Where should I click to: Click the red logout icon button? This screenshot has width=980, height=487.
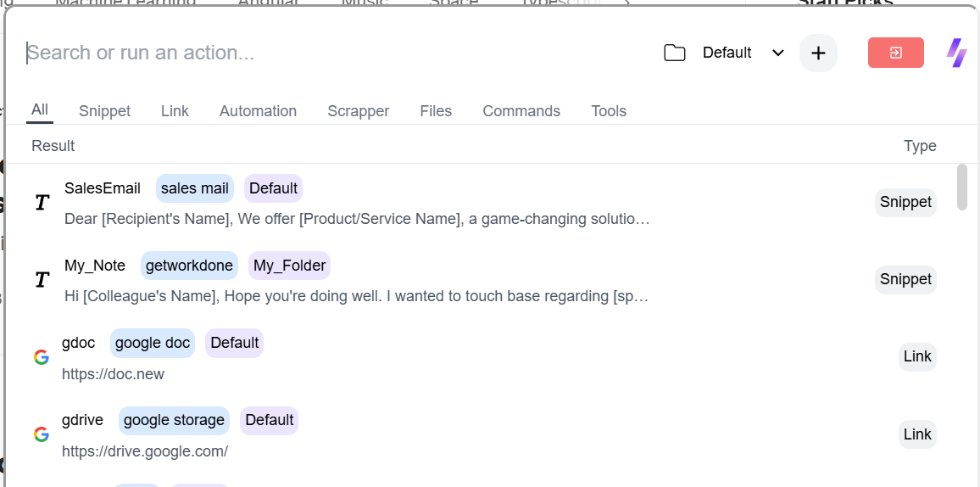[895, 53]
